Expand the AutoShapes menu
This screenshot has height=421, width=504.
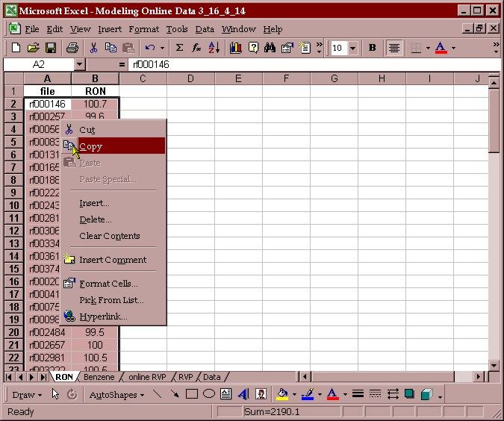pyautogui.click(x=116, y=395)
